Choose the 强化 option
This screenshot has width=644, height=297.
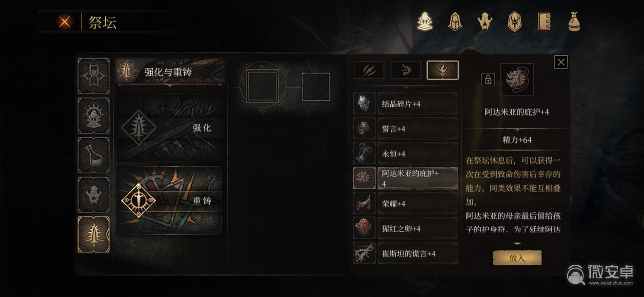[x=171, y=128]
